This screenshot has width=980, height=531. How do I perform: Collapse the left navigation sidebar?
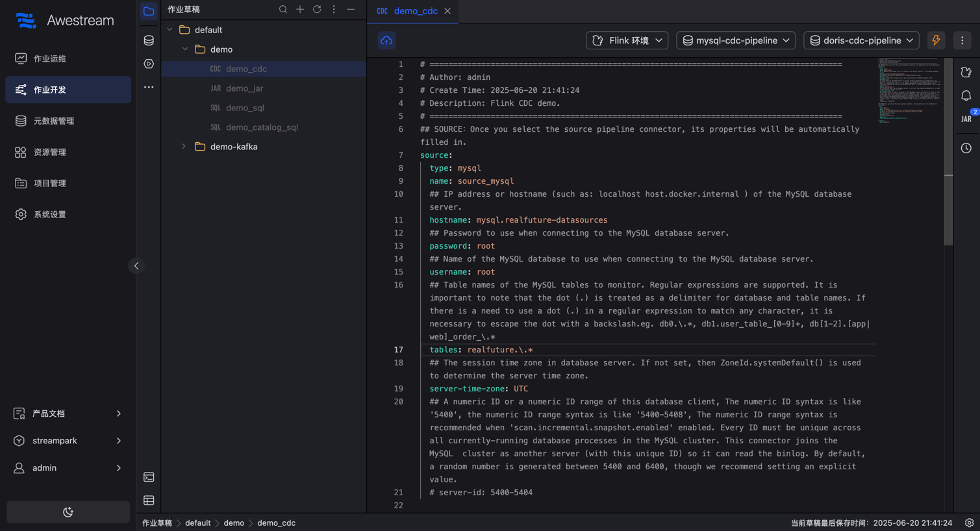[136, 266]
